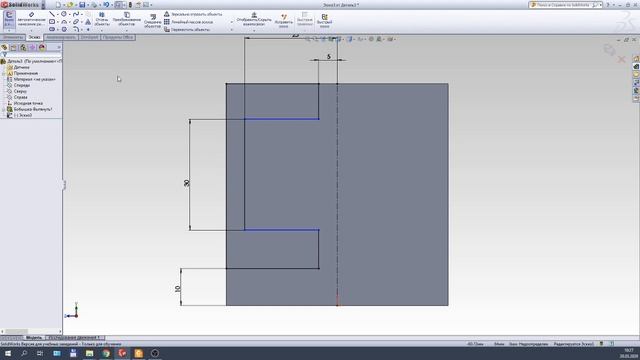Open the search box dropdown arrow

tap(600, 5)
